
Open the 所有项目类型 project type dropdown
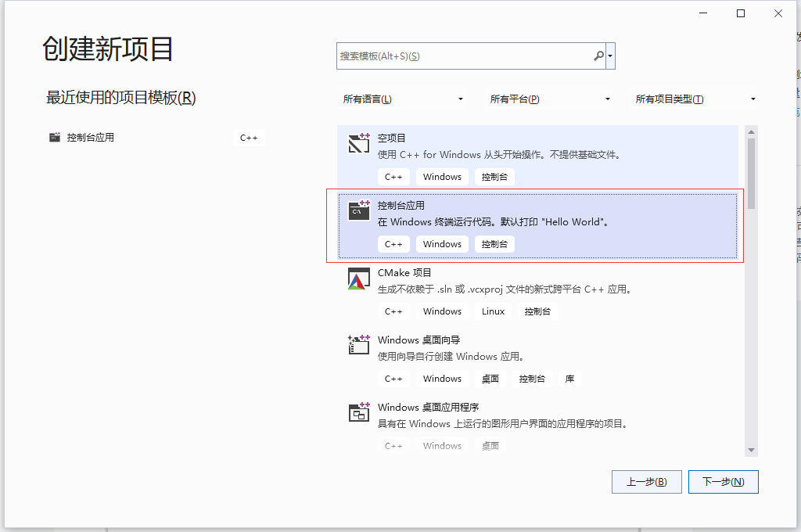pyautogui.click(x=695, y=99)
